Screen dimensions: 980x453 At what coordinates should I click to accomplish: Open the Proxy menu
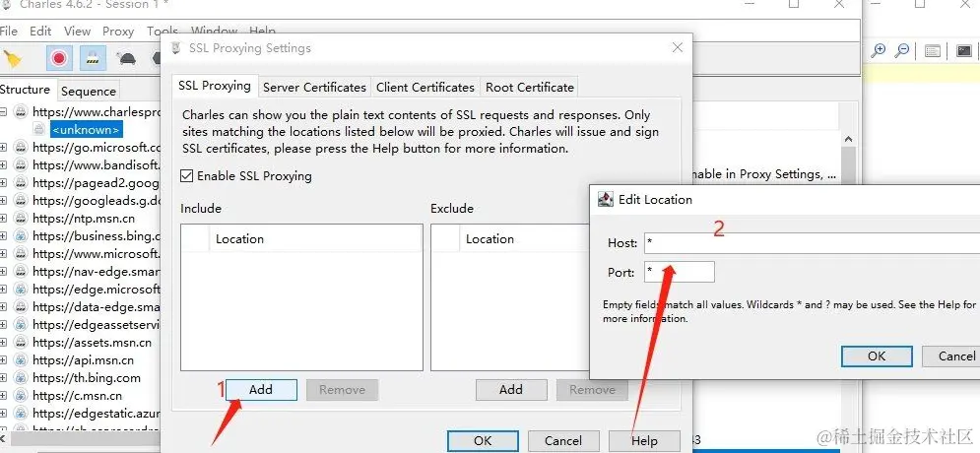(118, 31)
